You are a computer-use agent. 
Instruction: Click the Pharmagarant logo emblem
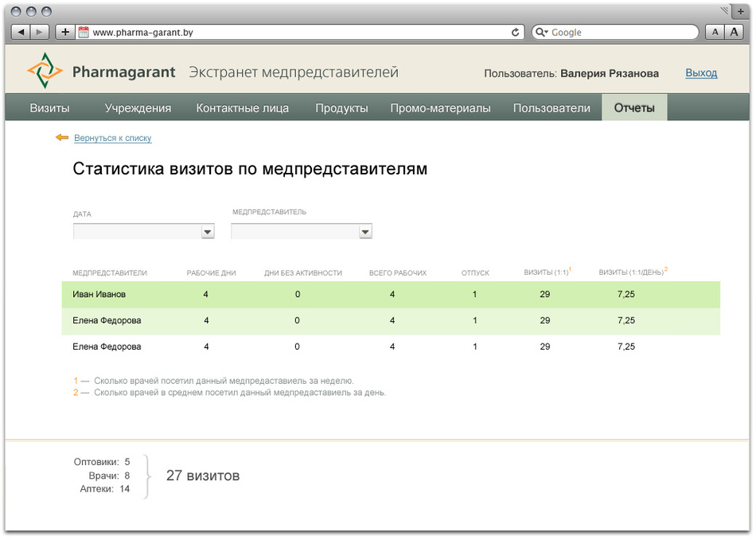click(45, 72)
